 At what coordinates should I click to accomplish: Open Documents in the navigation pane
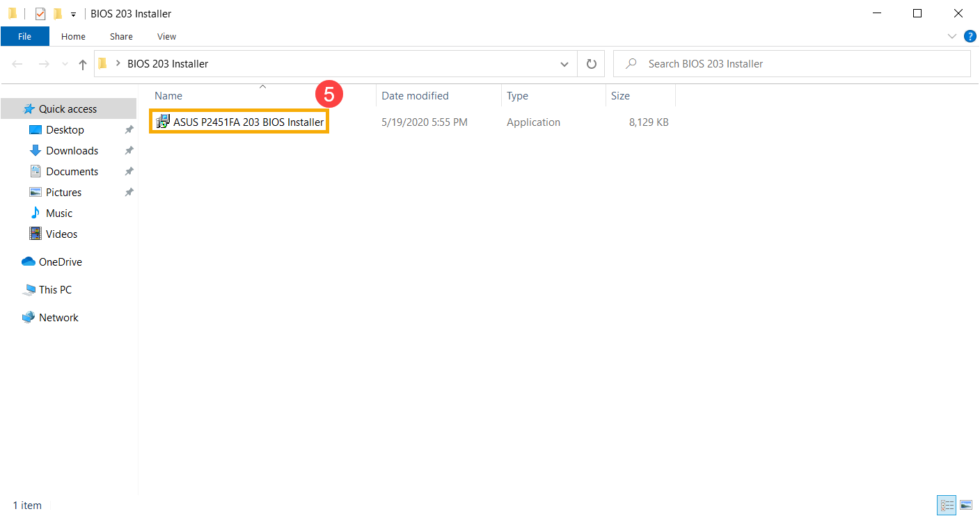click(72, 172)
